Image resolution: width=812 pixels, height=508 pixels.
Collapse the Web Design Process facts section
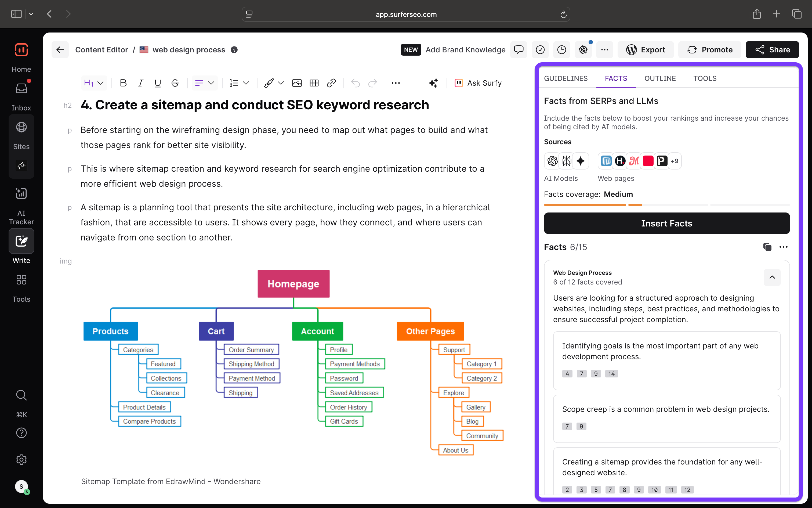coord(772,277)
